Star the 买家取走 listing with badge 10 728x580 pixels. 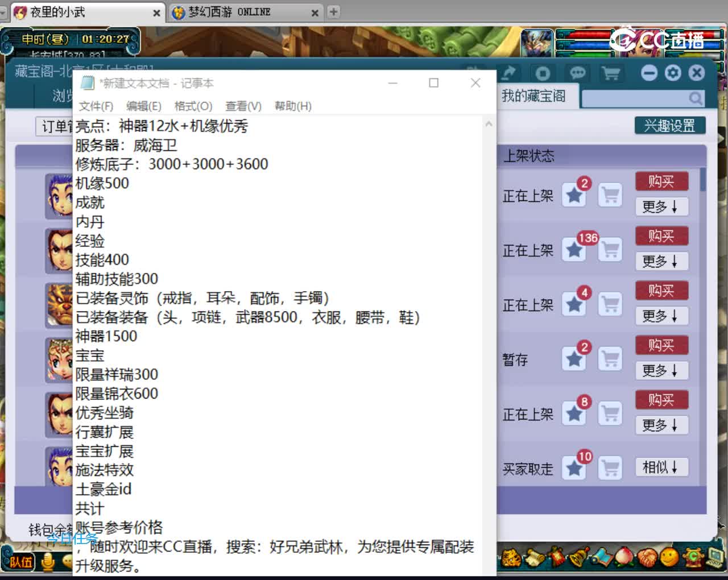coord(574,468)
